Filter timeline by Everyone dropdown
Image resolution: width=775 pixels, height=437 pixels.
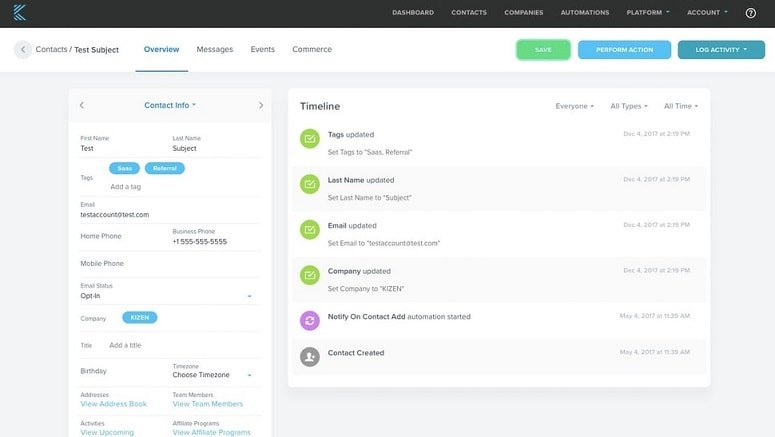(x=574, y=106)
